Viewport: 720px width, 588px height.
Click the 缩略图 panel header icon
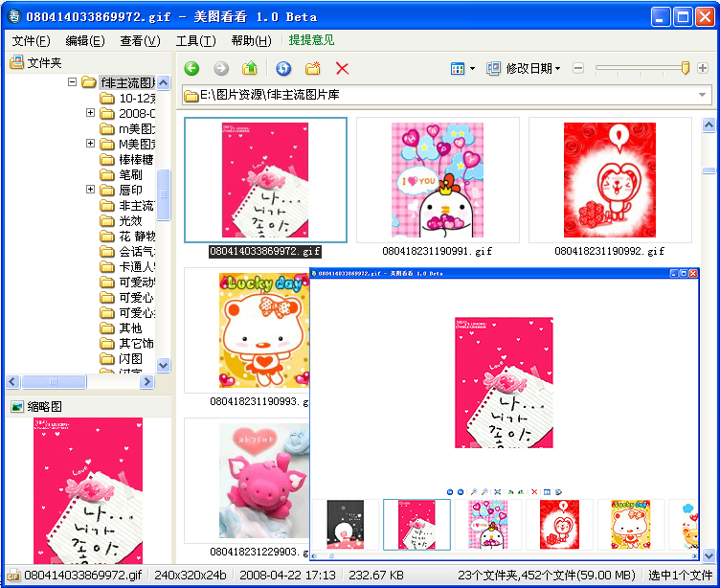[x=17, y=406]
